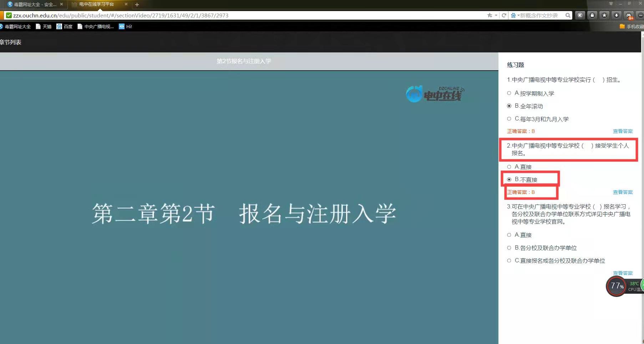Open the star favorites toolbar button
644x344 pixels.
604,15
